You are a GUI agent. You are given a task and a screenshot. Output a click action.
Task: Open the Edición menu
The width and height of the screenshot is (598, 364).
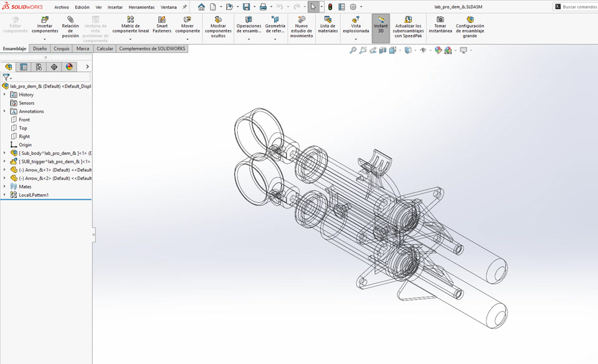coord(82,7)
